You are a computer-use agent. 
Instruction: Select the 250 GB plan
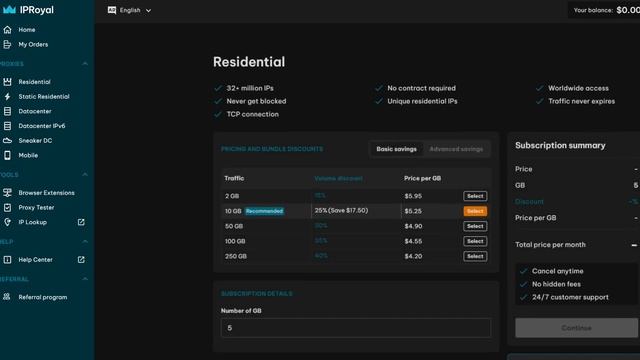475,256
